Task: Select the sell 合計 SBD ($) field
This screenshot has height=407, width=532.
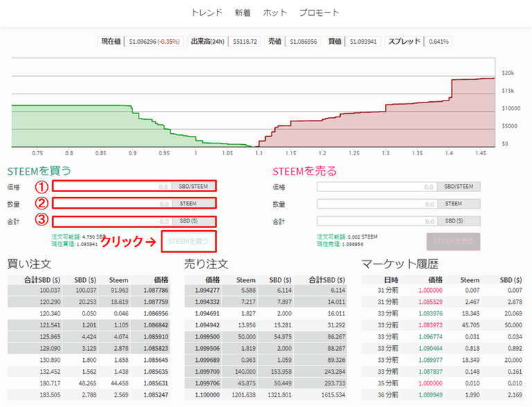Action: point(378,221)
